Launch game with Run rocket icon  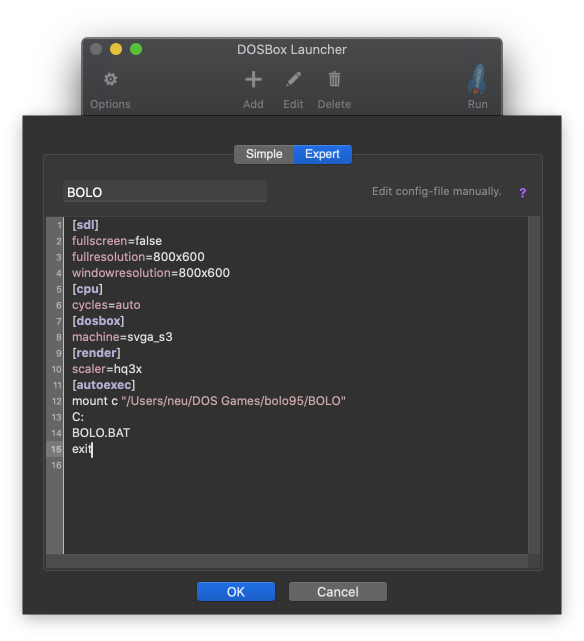pos(477,79)
